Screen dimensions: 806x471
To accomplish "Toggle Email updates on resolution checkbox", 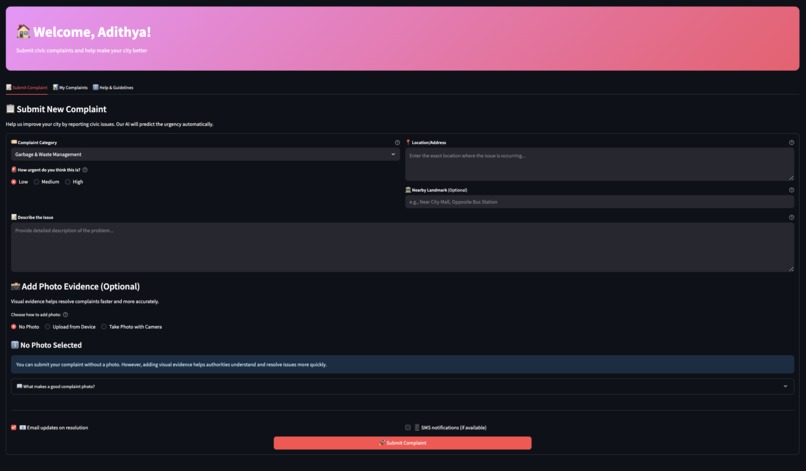I will coord(14,427).
